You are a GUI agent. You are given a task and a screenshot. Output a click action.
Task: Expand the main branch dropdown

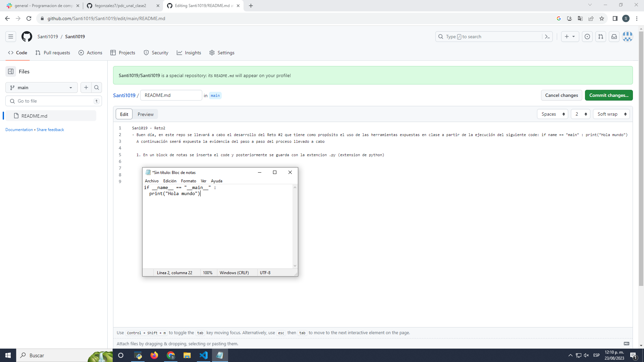41,87
